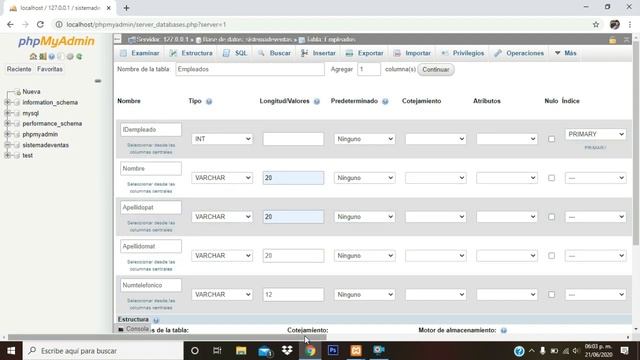Open the Examinar tab
The height and width of the screenshot is (360, 640).
click(x=140, y=53)
